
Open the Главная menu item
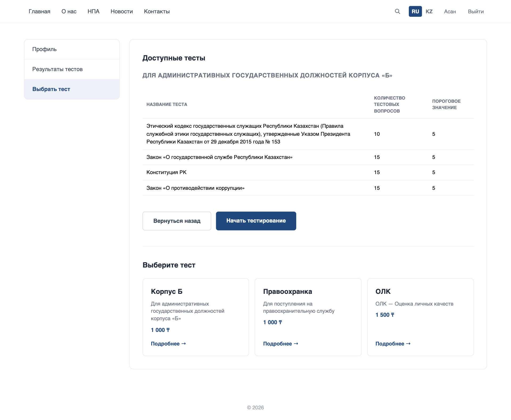39,11
